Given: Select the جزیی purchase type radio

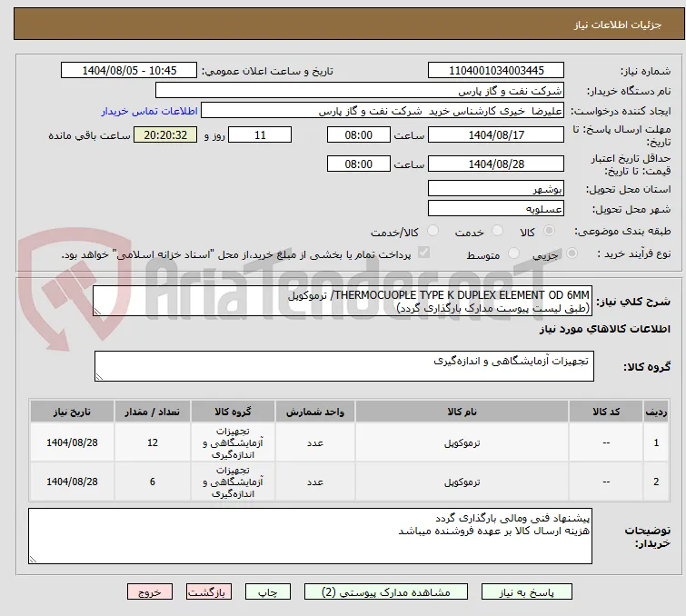Looking at the screenshot, I should pos(572,253).
